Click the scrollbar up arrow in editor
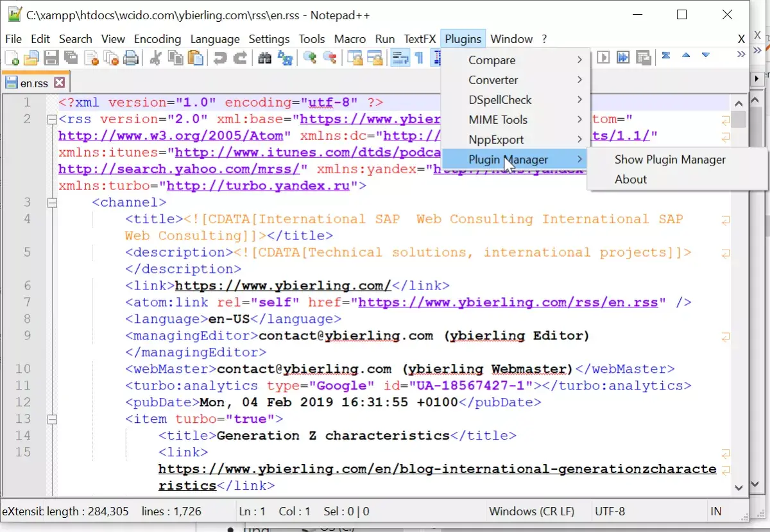This screenshot has height=532, width=770. (x=739, y=103)
